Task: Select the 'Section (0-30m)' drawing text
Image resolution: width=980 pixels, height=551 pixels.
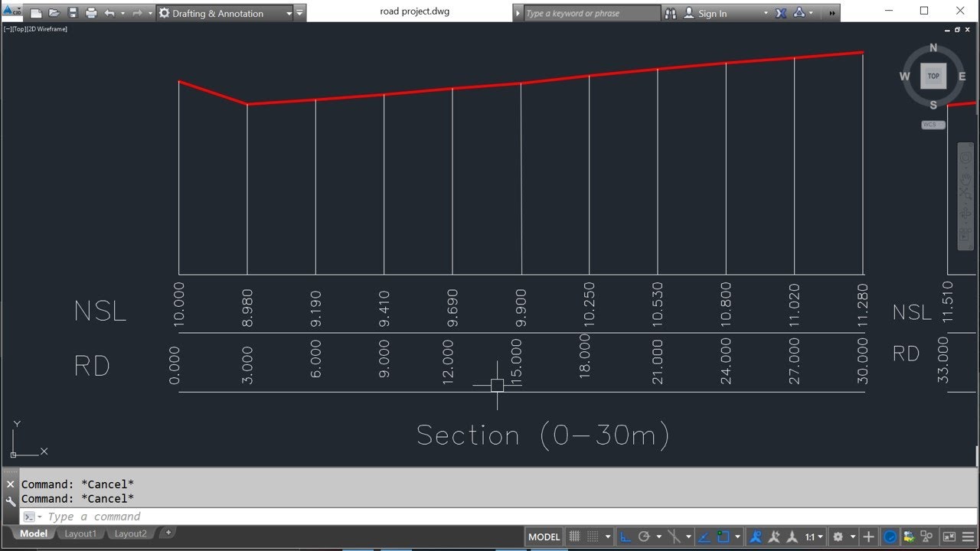Action: pos(544,435)
